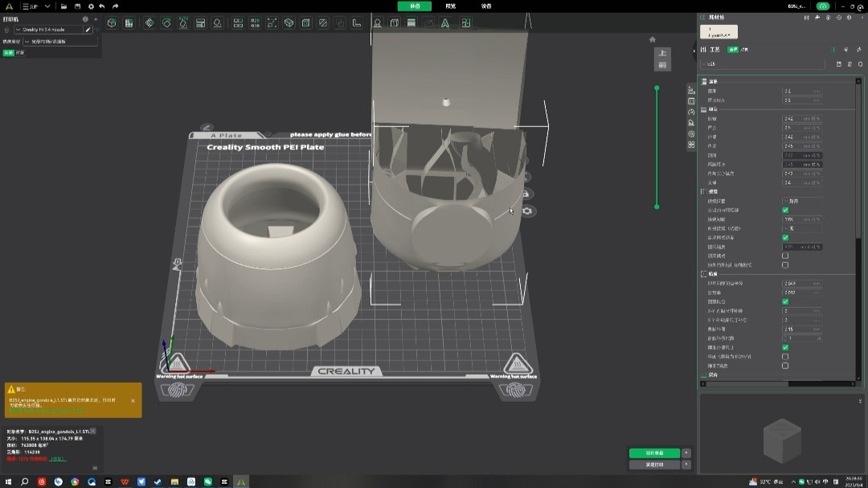Click the Add plate toolbar icon

[x=129, y=23]
